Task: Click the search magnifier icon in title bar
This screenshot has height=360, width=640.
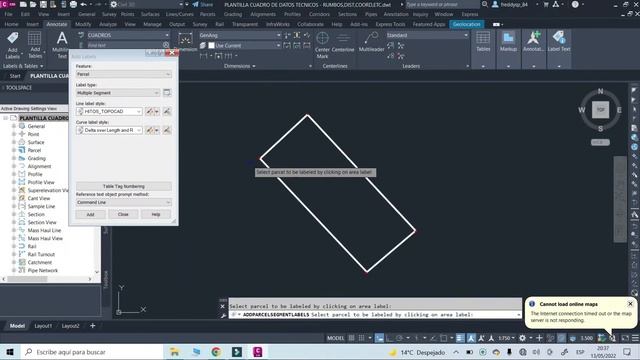Action: (484, 4)
